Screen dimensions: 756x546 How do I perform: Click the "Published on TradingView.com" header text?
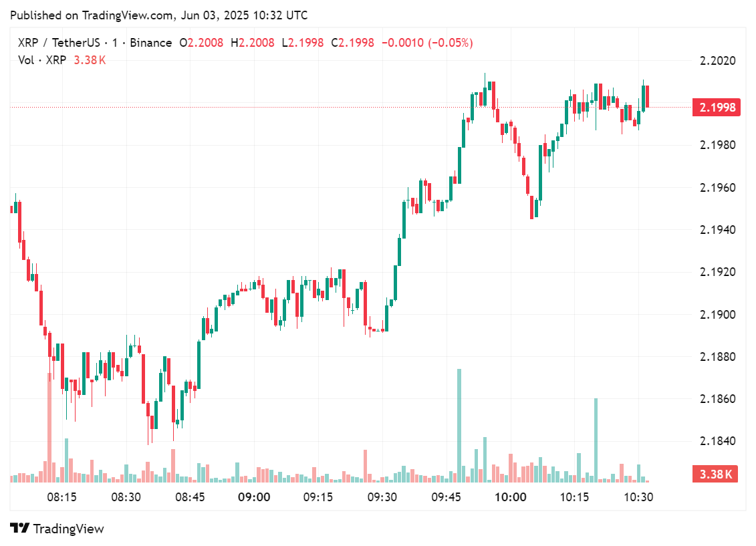point(160,15)
